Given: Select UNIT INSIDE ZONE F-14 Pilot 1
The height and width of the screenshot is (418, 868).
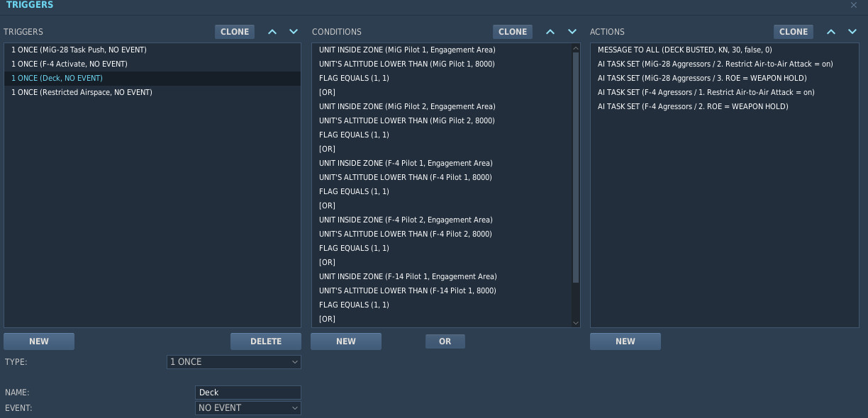Looking at the screenshot, I should (x=442, y=277).
